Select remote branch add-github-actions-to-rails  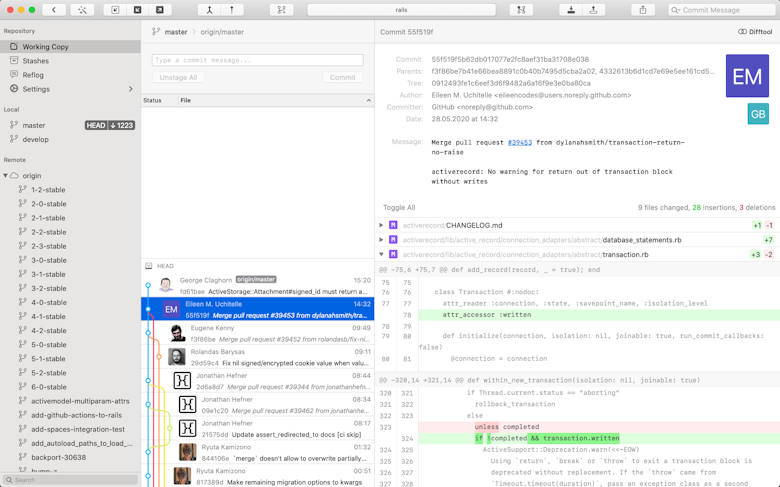coord(77,415)
